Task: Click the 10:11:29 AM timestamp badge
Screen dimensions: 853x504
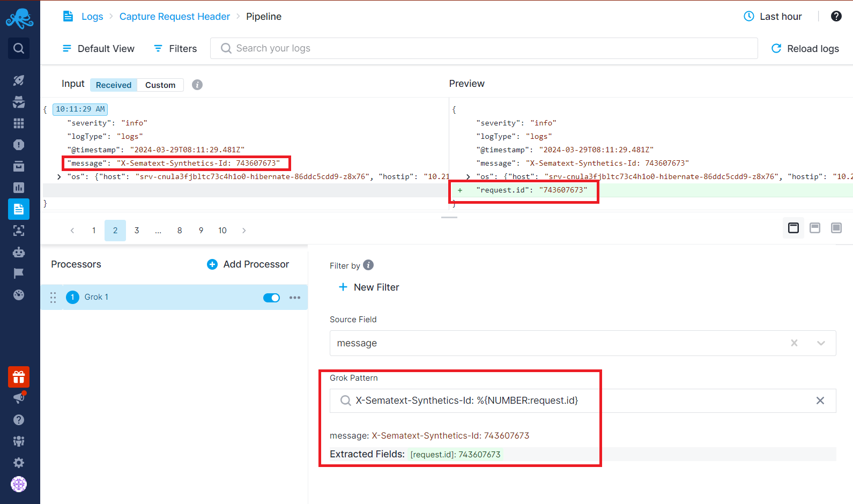Action: pyautogui.click(x=80, y=109)
